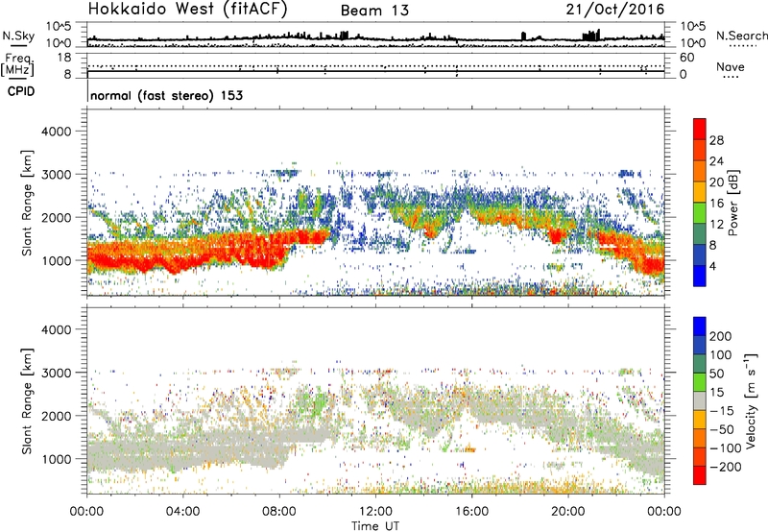The width and height of the screenshot is (768, 532).
Task: Click the 28 value on Power colorbar
Action: coord(716,140)
